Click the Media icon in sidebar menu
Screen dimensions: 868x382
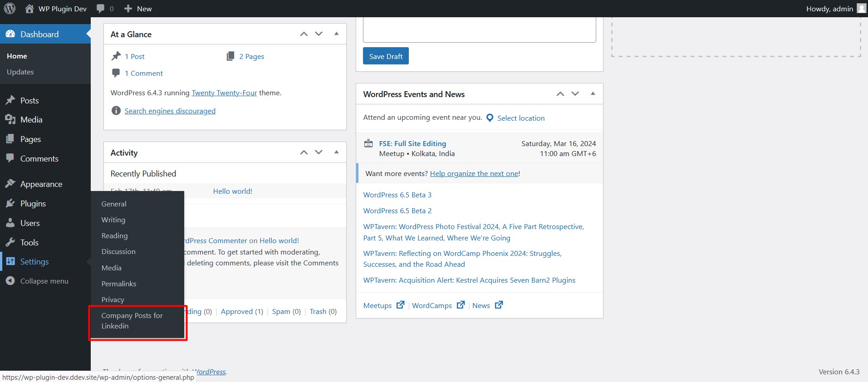[10, 119]
